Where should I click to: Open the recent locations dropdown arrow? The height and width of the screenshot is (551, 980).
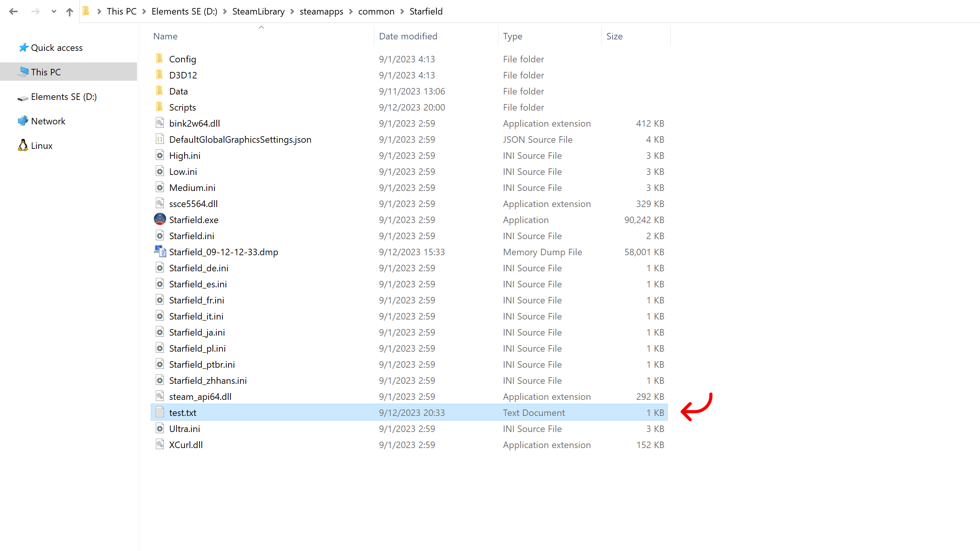point(54,11)
